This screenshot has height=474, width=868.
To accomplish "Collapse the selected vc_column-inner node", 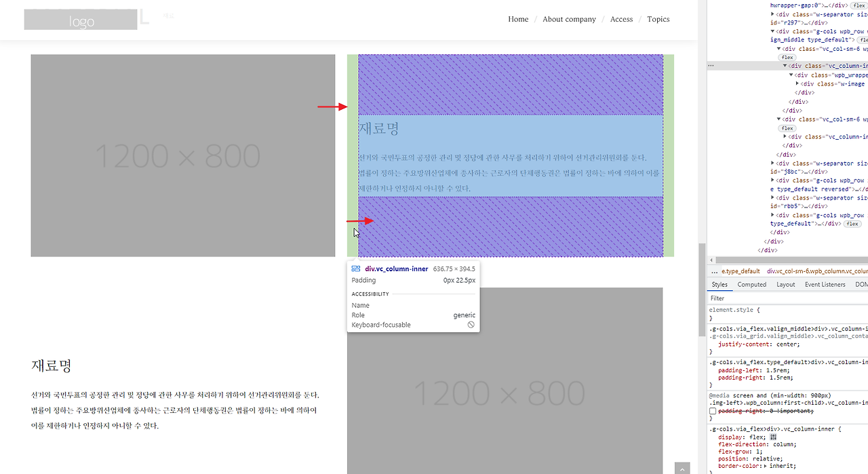I will tap(786, 66).
